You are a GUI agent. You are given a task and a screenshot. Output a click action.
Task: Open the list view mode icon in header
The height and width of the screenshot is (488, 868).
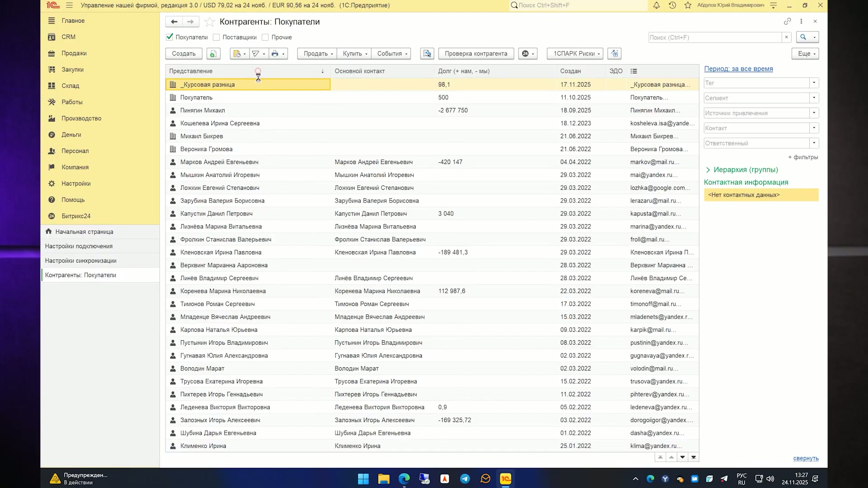[x=634, y=71]
